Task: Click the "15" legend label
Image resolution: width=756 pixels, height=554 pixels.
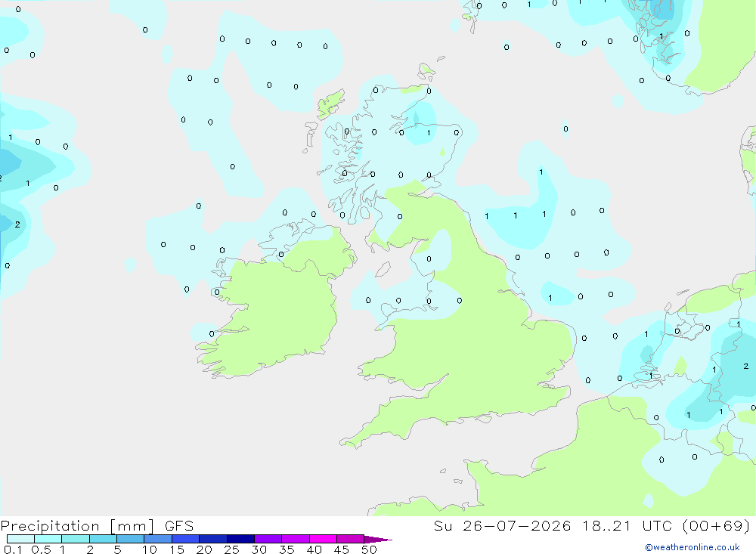Action: (x=177, y=549)
